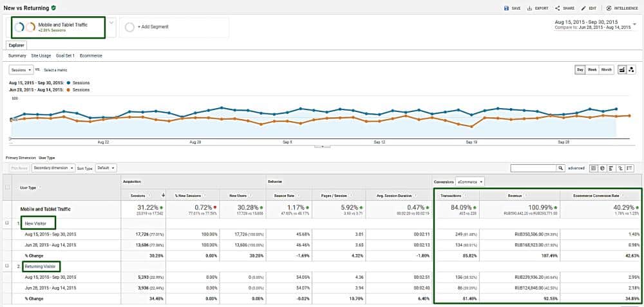644x307 pixels.
Task: Click the help icon beside the New Users header
Action: (249, 196)
